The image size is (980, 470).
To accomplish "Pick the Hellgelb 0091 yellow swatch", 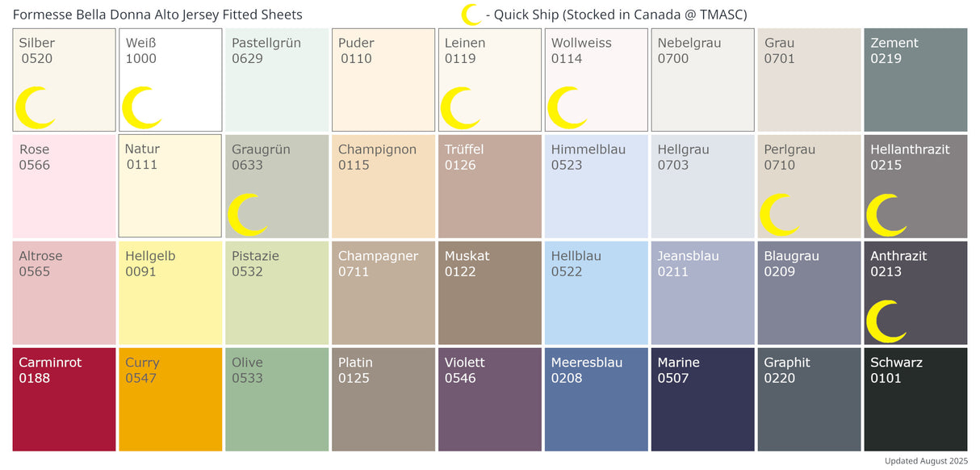I will pos(170,292).
